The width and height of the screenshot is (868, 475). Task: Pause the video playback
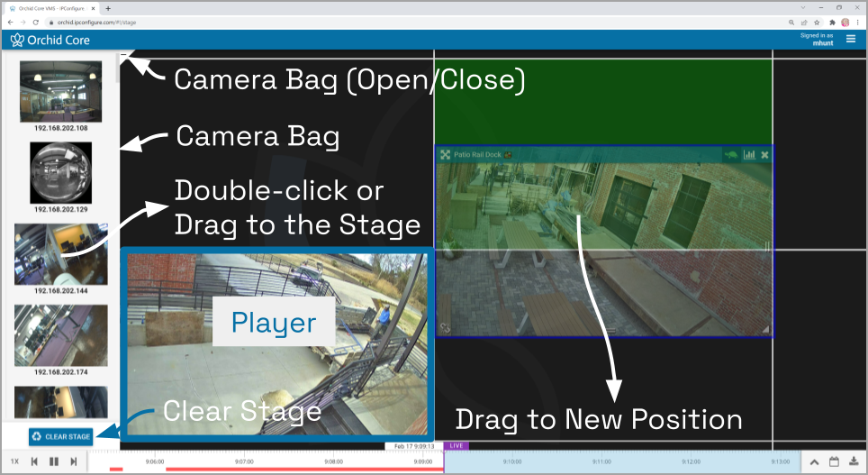(54, 461)
